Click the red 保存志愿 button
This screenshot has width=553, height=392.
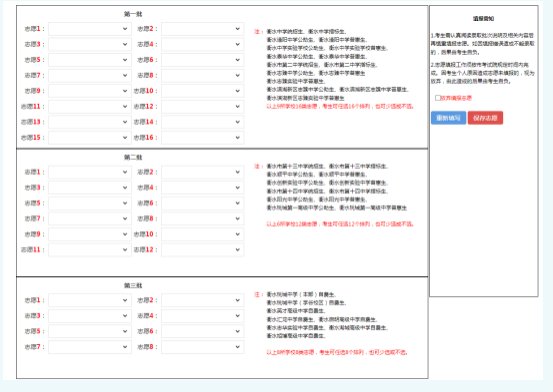[x=485, y=118]
